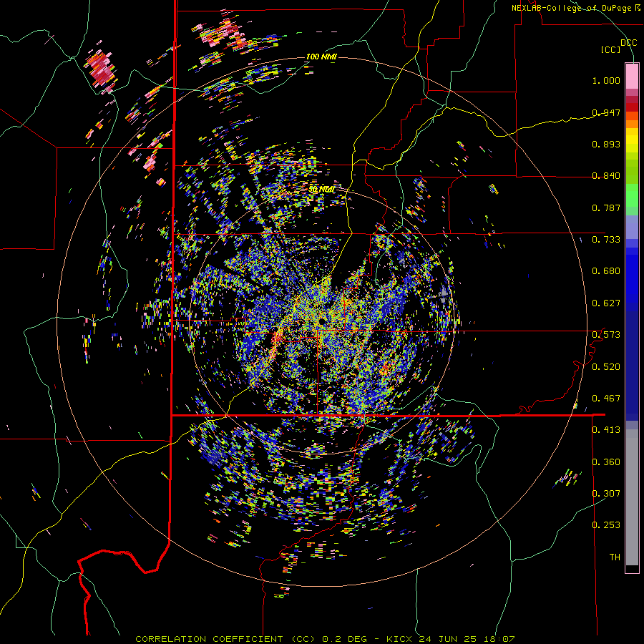The height and width of the screenshot is (644, 644).
Task: Select the 0.787 legend value
Action: pyautogui.click(x=606, y=208)
